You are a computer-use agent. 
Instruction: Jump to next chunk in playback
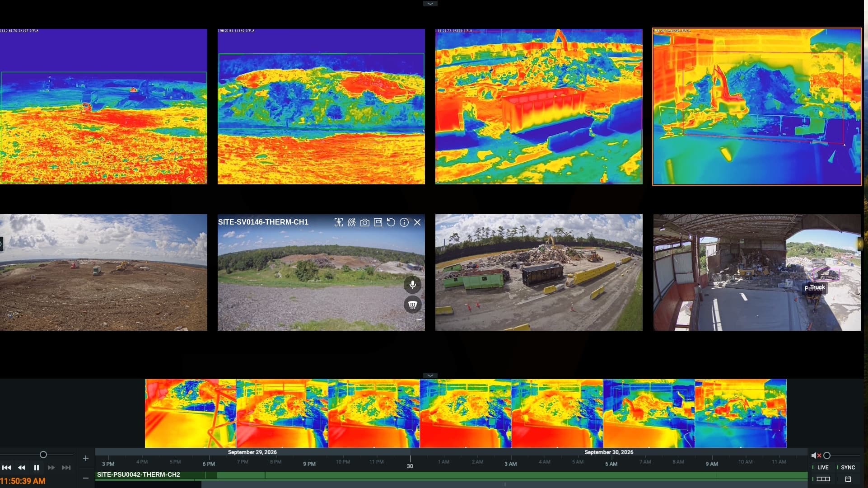point(66,468)
